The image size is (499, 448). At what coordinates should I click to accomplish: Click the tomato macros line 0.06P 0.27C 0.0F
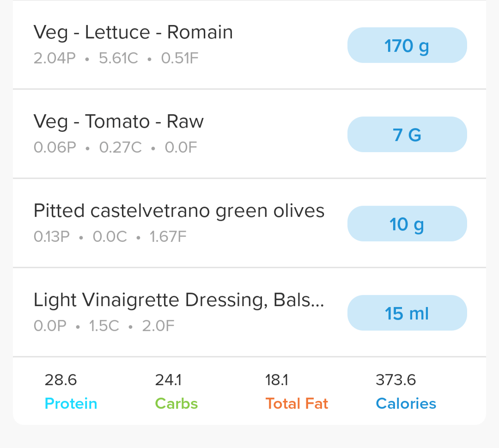[x=115, y=148]
